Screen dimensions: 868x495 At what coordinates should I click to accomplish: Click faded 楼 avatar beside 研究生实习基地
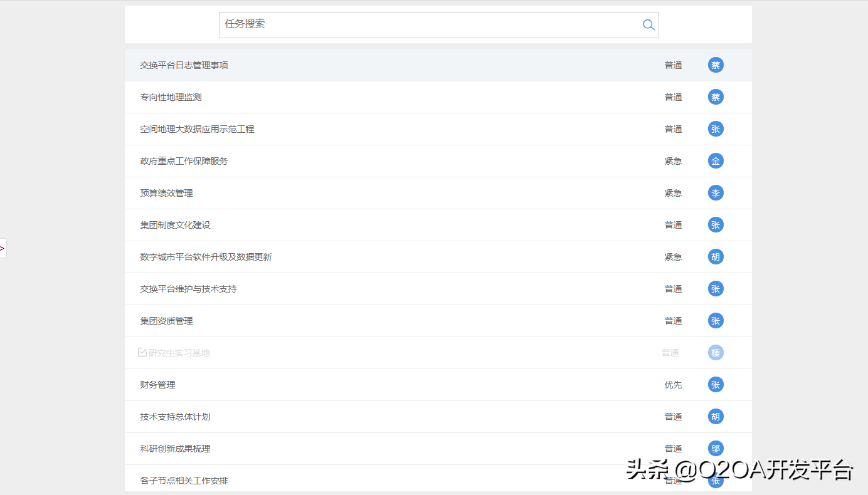716,352
